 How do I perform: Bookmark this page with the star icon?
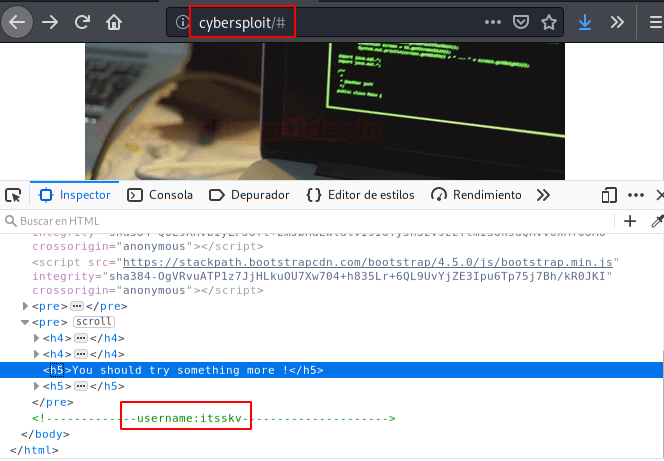pos(548,22)
